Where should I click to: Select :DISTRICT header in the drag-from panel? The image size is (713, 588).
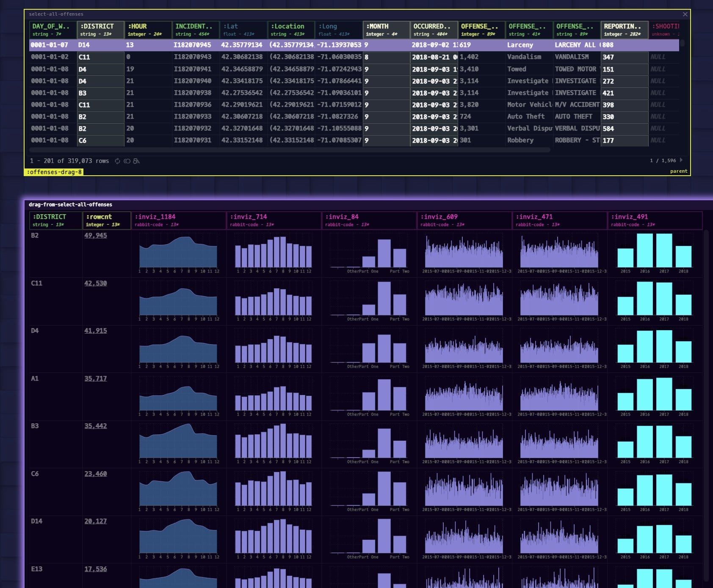55,220
